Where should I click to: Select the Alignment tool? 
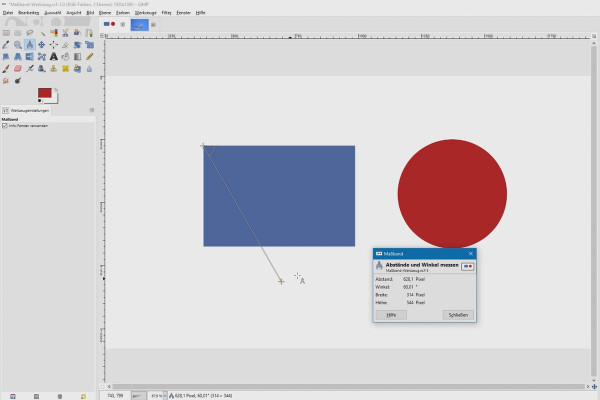pyautogui.click(x=54, y=45)
